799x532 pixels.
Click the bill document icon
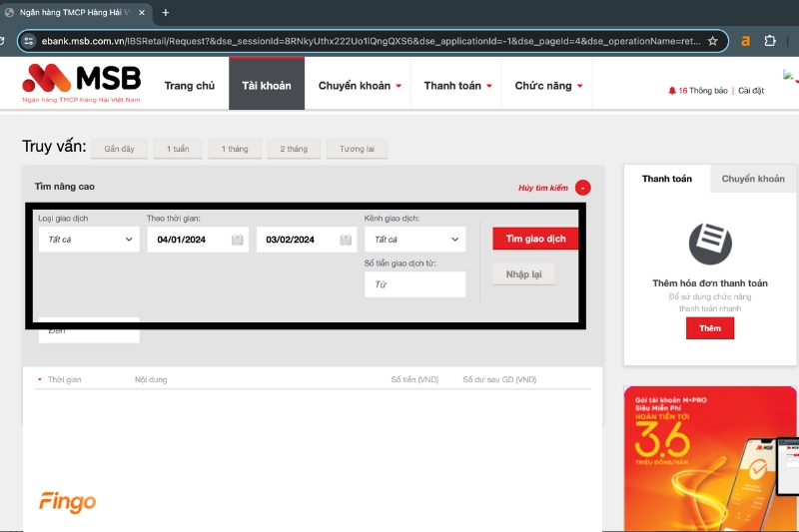710,244
